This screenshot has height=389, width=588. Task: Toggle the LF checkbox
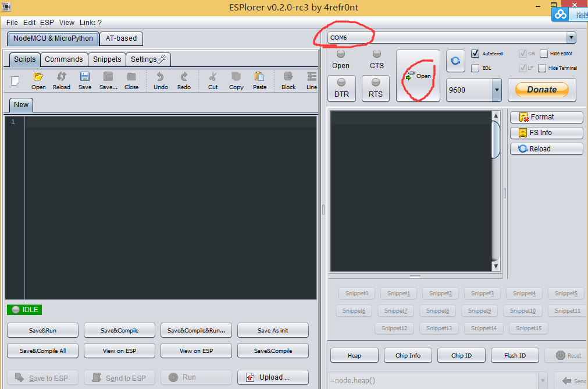tap(523, 68)
